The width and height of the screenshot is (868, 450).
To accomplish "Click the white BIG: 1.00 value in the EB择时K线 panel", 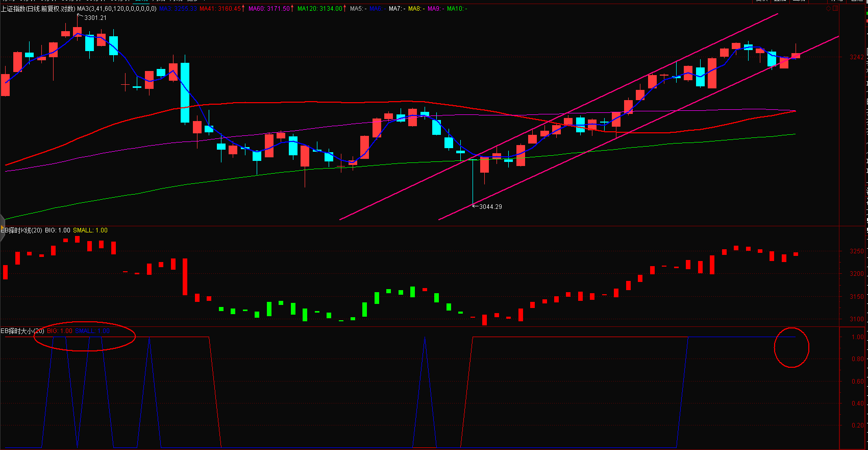I will (58, 230).
